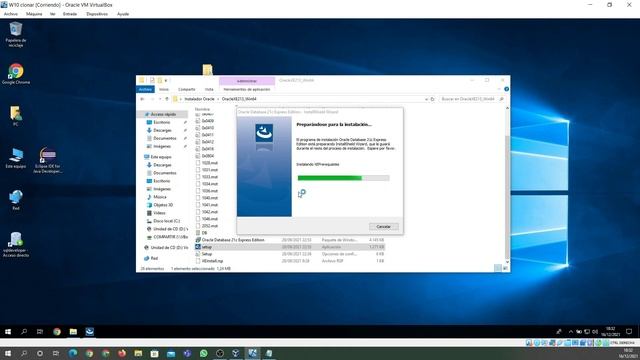The image size is (640, 360).
Task: Open address bar history dropdown
Action: click(x=426, y=99)
